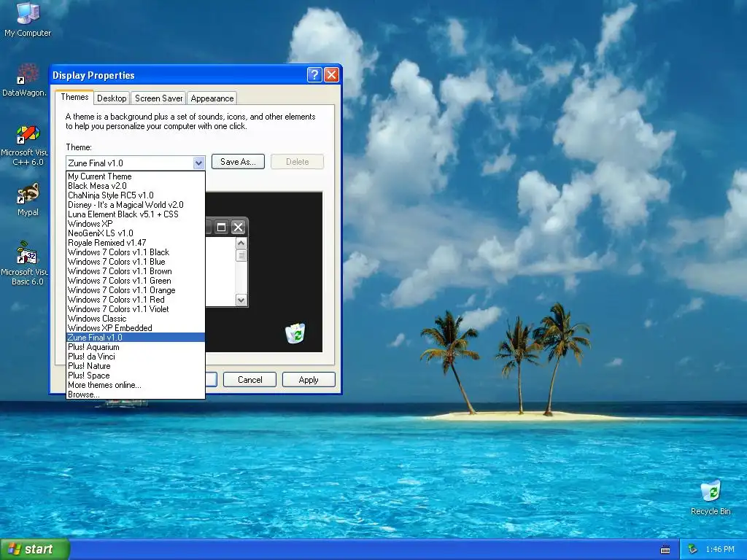Choose Zune Final v1.0 theme
This screenshot has height=560, width=747.
136,338
